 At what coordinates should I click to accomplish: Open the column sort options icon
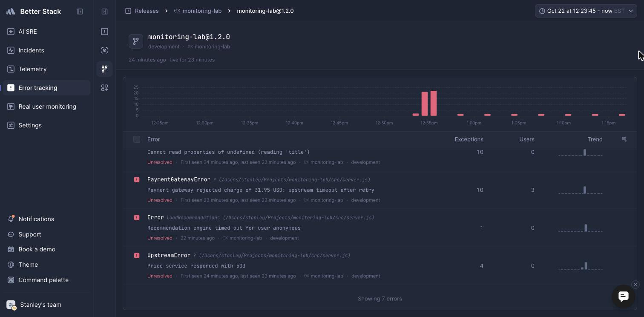624,139
